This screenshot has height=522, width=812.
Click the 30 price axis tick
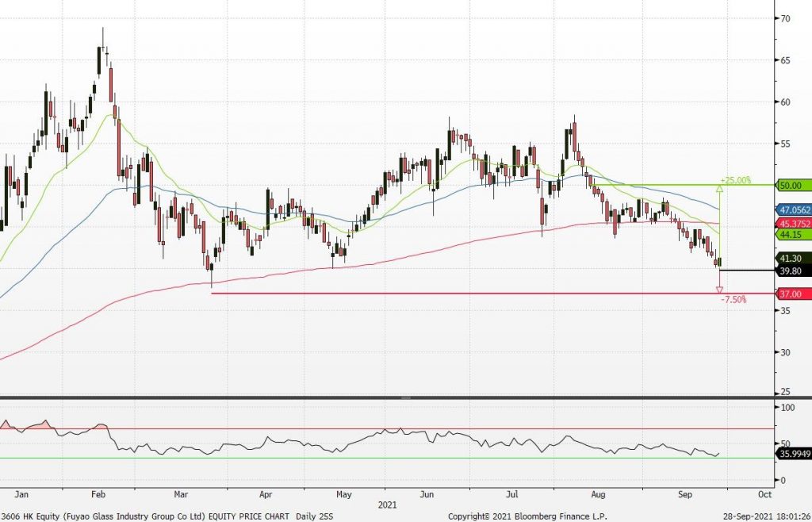tap(785, 352)
